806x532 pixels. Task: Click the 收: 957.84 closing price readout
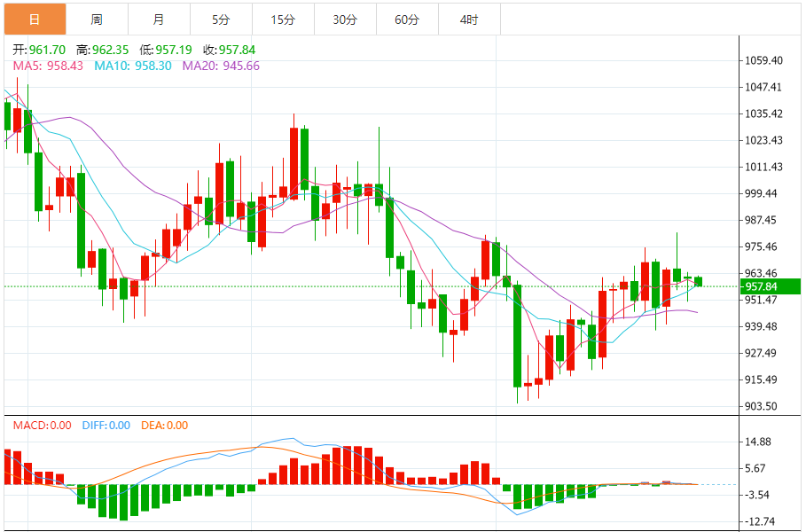click(233, 51)
